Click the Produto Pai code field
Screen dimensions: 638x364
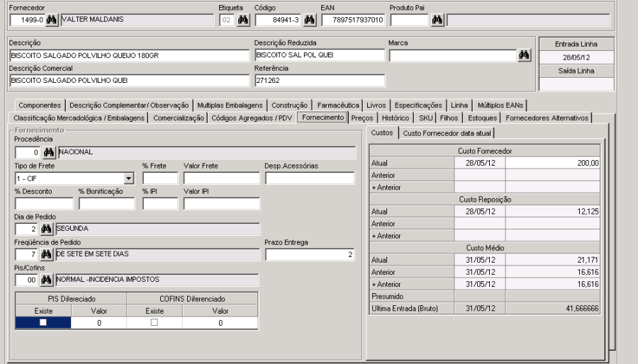[x=409, y=20]
